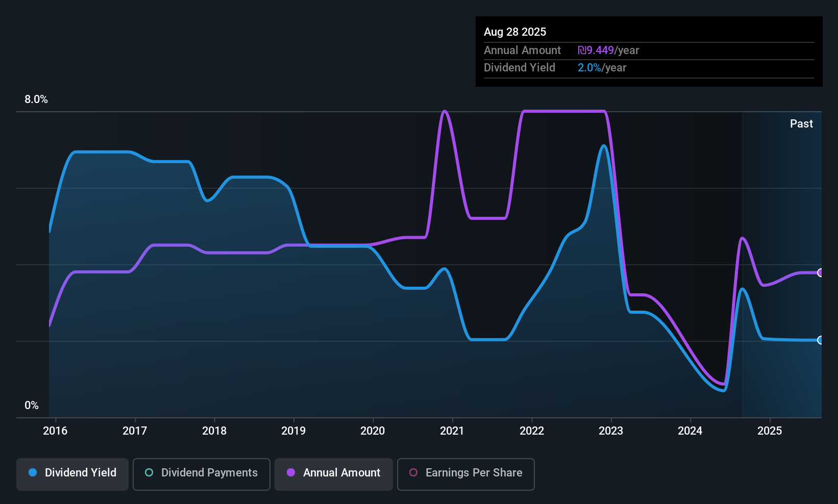The height and width of the screenshot is (504, 838).
Task: Click the ₪9.449/year annual amount value
Action: [x=608, y=51]
